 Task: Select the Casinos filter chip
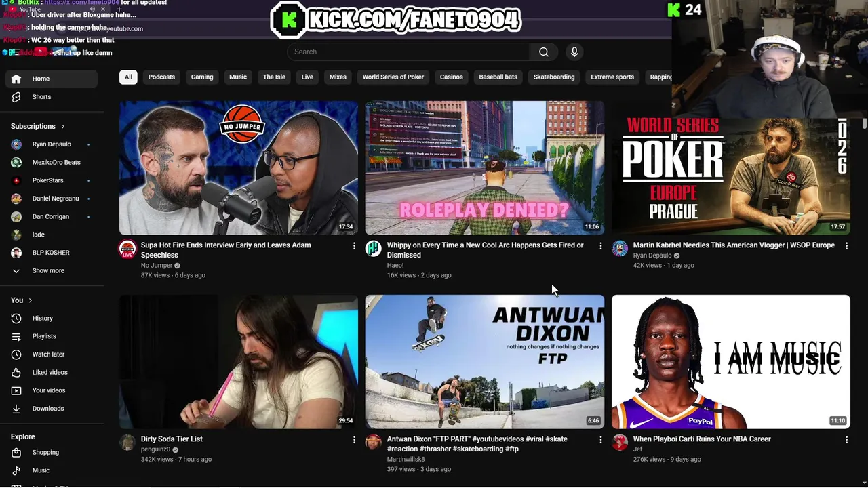point(451,77)
